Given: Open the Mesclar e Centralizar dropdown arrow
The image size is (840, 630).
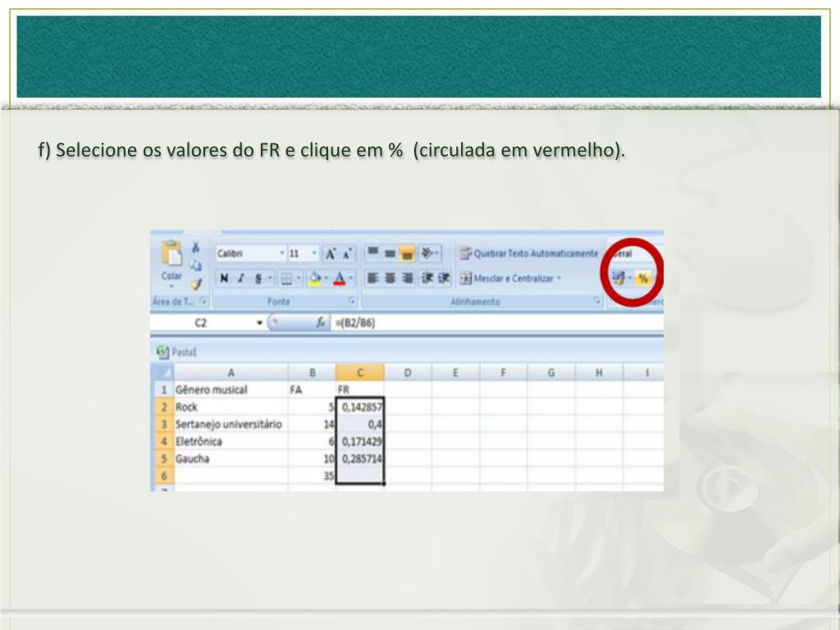Looking at the screenshot, I should coord(559,279).
